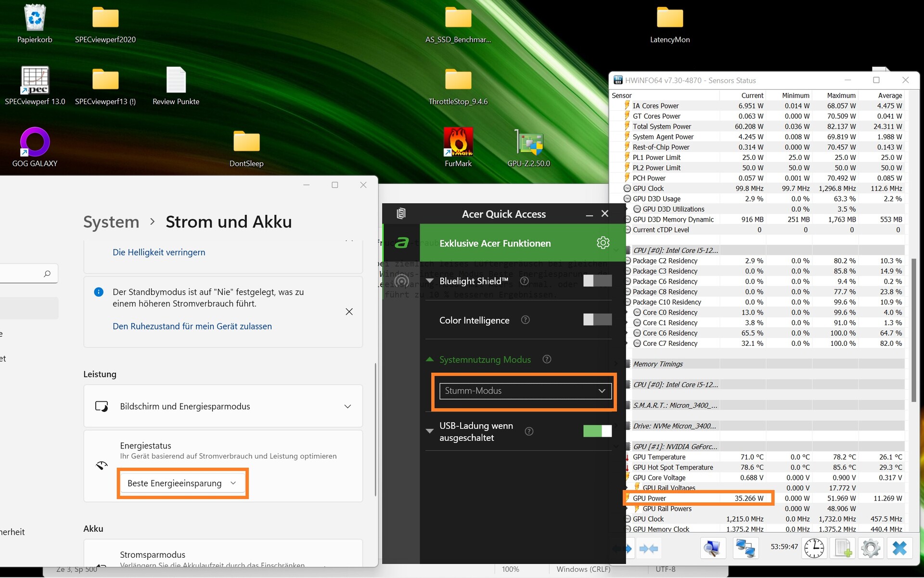Screen dimensions: 924x578
Task: Open HWiNFO settings gear button
Action: [871, 548]
